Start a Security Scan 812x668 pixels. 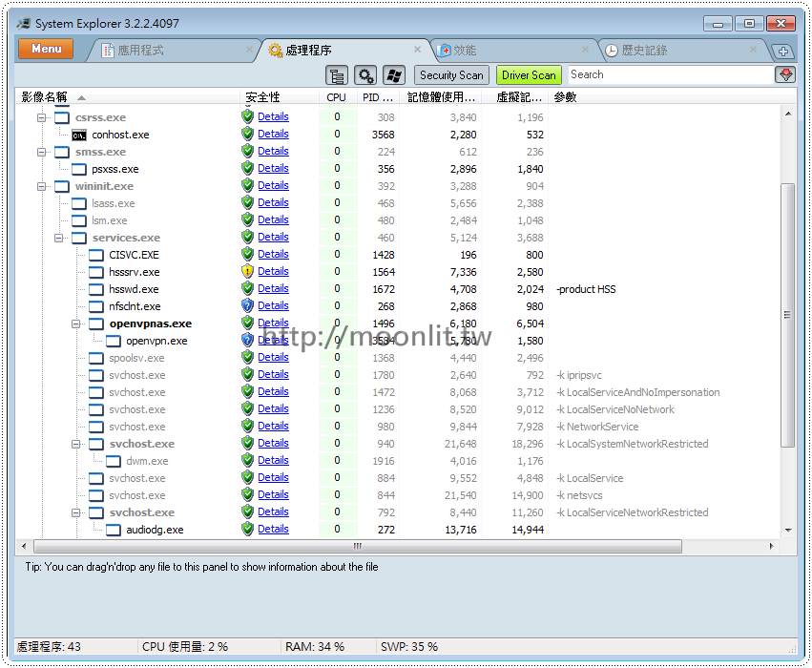(x=451, y=74)
